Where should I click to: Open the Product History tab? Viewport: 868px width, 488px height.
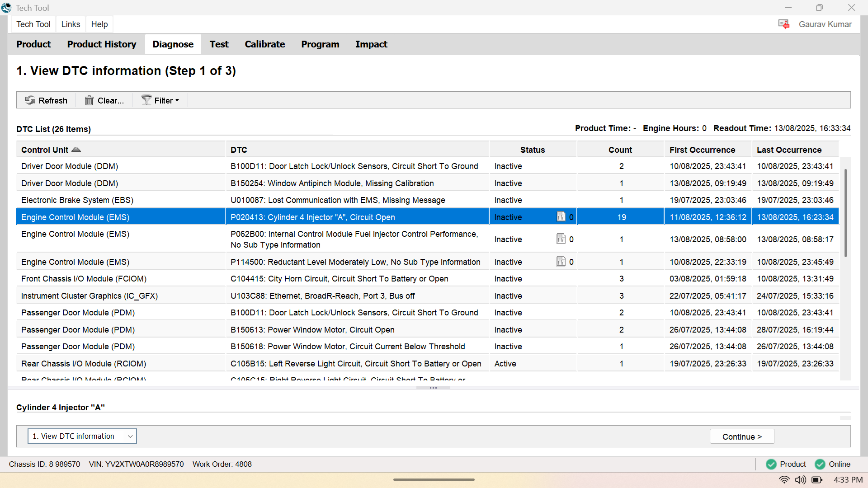pos(102,44)
